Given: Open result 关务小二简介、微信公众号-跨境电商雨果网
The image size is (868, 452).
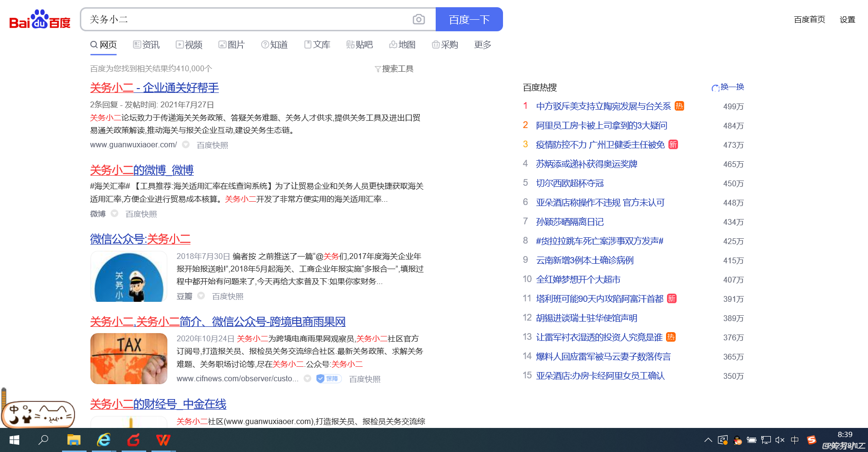Looking at the screenshot, I should (218, 322).
